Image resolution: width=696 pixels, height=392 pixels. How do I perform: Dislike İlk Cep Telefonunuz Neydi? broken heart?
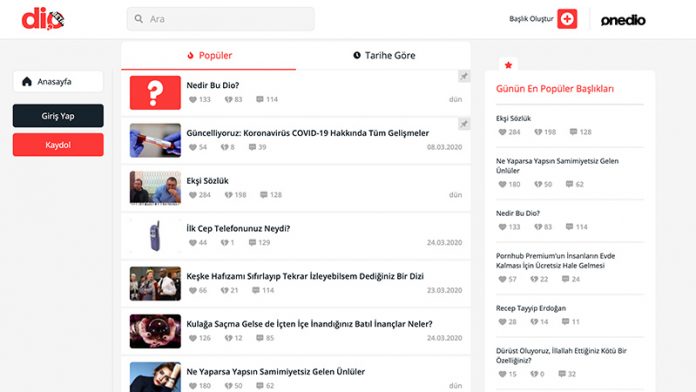225,242
